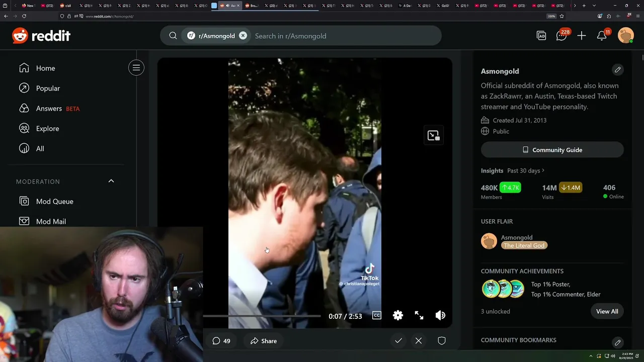
Task: Open a new browser tab with plus
Action: coord(584,6)
